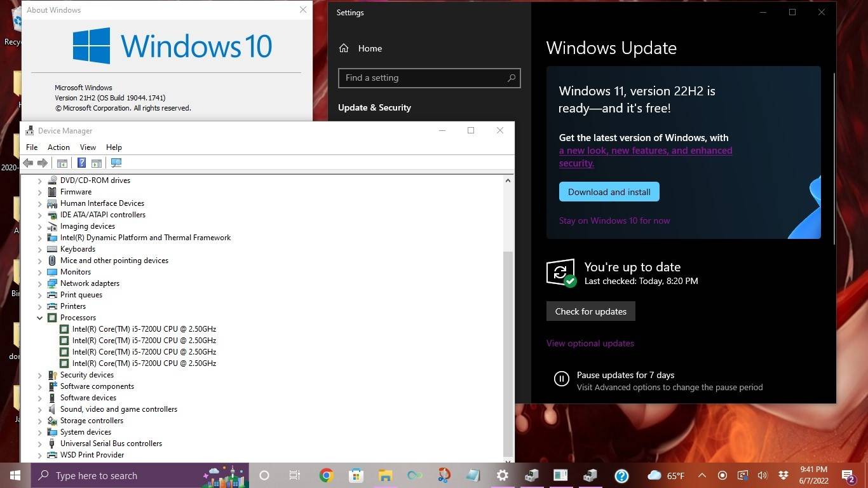Open the search box in the Settings window
This screenshot has height=488, width=868.
pyautogui.click(x=429, y=78)
